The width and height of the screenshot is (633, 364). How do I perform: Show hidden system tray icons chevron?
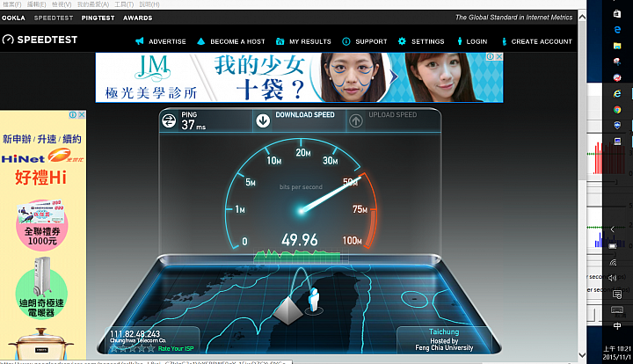(613, 229)
